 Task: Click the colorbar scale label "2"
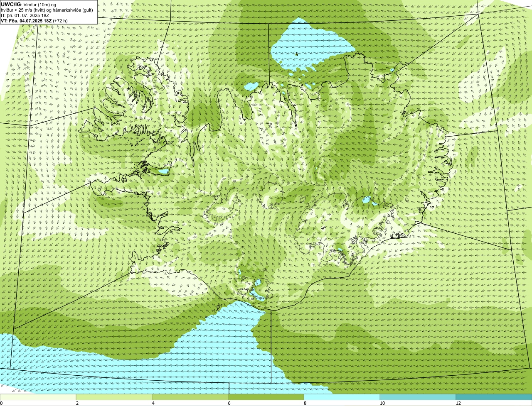point(77,403)
